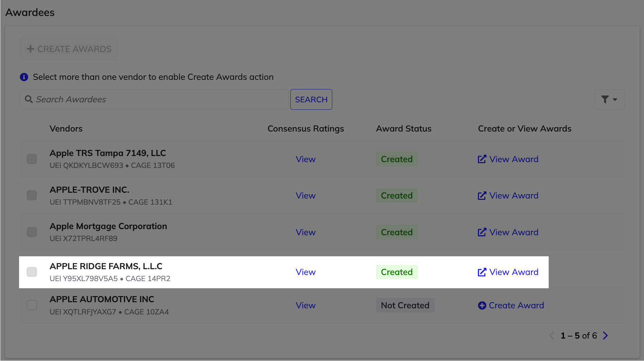The height and width of the screenshot is (361, 644).
Task: Tick the APPLE RIDGE FARMS, L.L.C checkbox
Action: 32,272
